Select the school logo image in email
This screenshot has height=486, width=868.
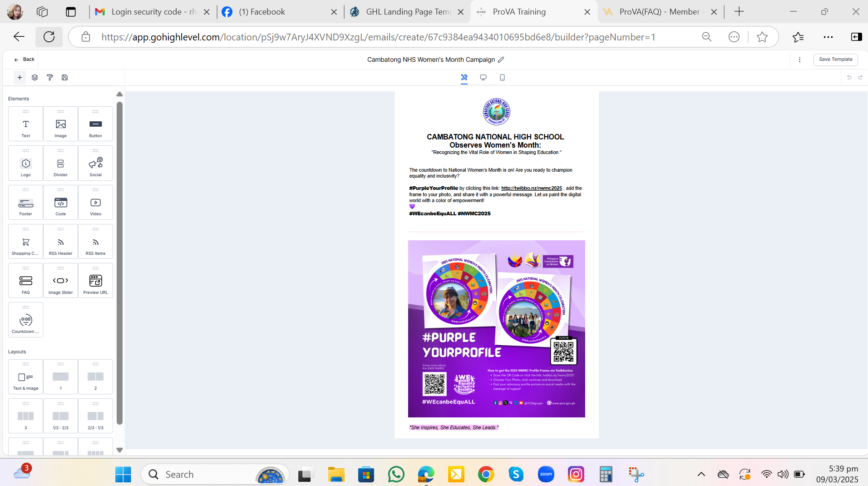click(496, 111)
